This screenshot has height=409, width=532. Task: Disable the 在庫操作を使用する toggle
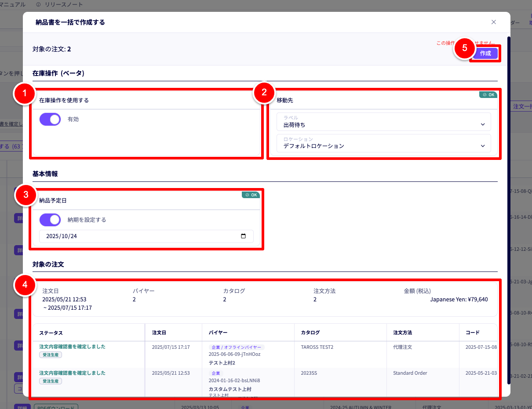50,119
